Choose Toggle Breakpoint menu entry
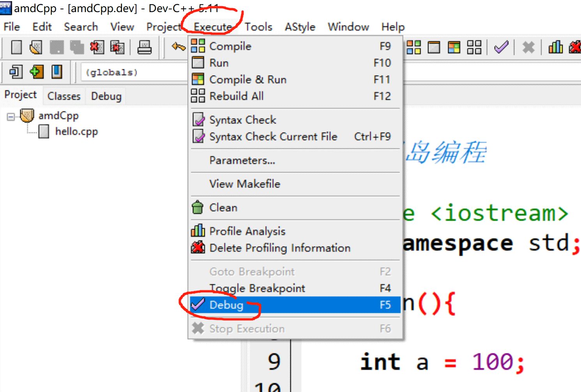 [x=295, y=288]
